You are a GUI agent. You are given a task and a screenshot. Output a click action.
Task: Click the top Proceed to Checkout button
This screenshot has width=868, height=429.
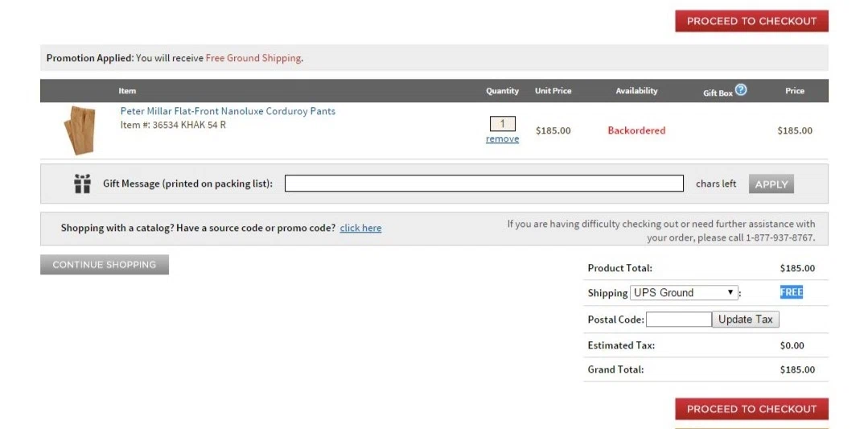[751, 21]
